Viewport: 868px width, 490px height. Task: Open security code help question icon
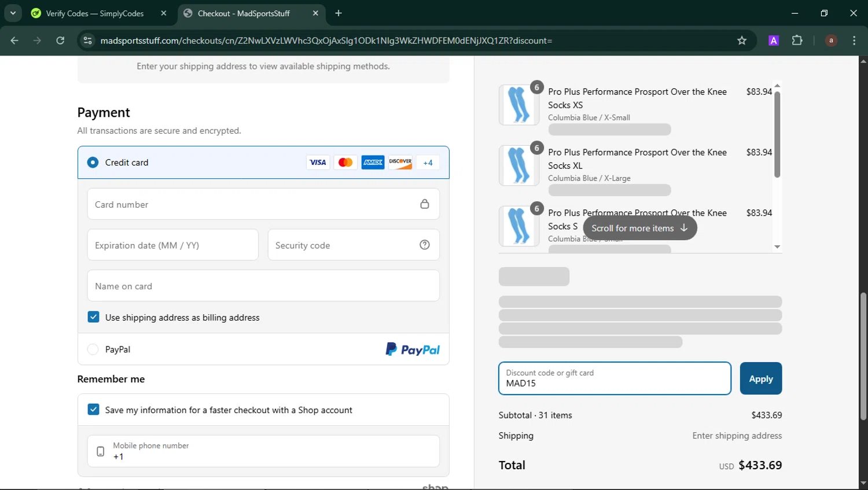[x=425, y=245]
